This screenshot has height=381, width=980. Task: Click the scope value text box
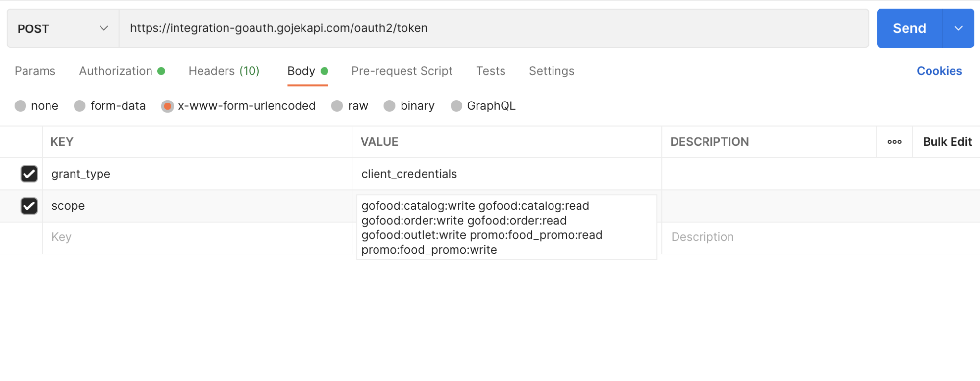point(507,228)
